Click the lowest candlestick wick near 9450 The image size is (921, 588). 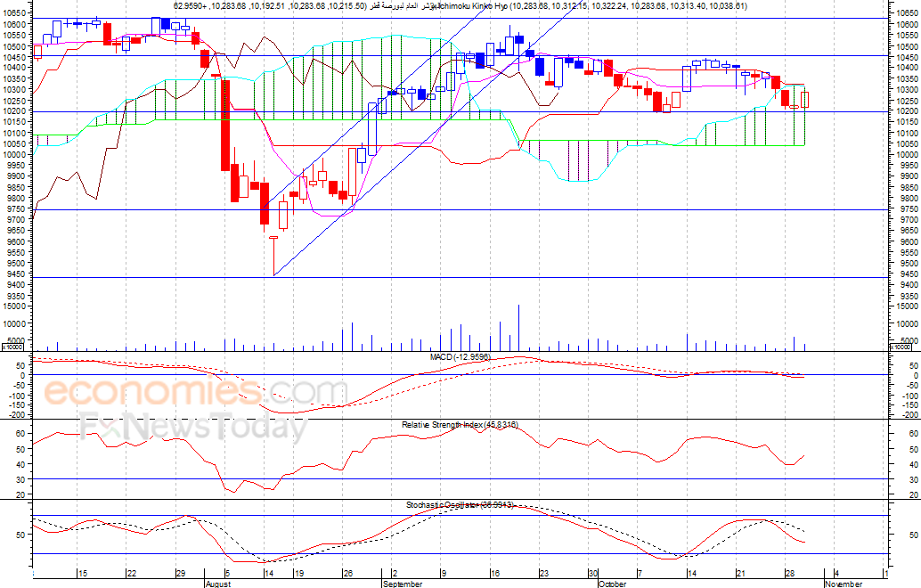(273, 257)
